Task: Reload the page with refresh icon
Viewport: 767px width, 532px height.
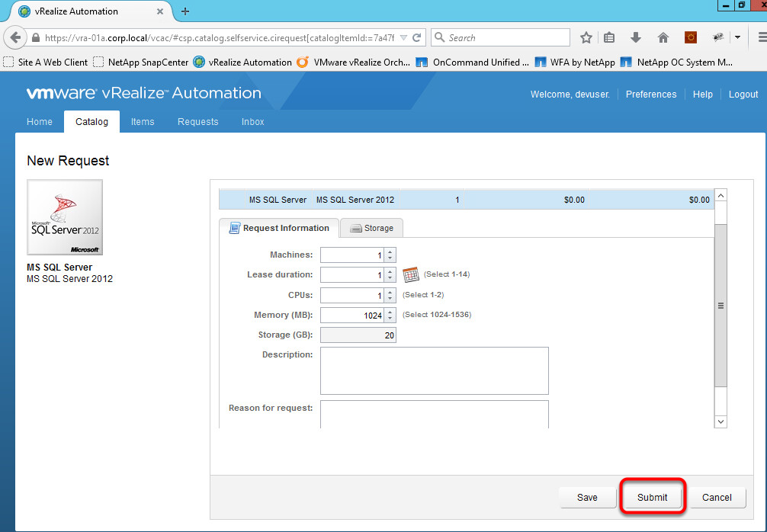Action: tap(417, 37)
